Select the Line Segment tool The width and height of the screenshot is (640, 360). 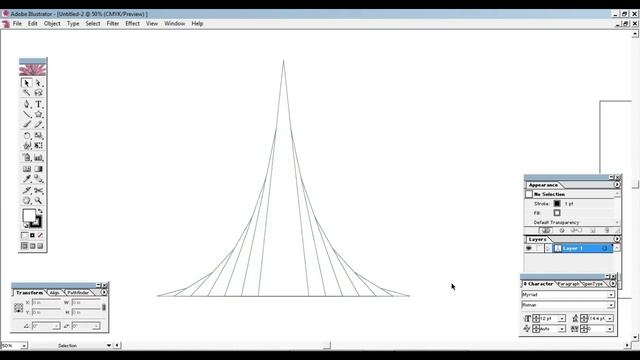27,114
